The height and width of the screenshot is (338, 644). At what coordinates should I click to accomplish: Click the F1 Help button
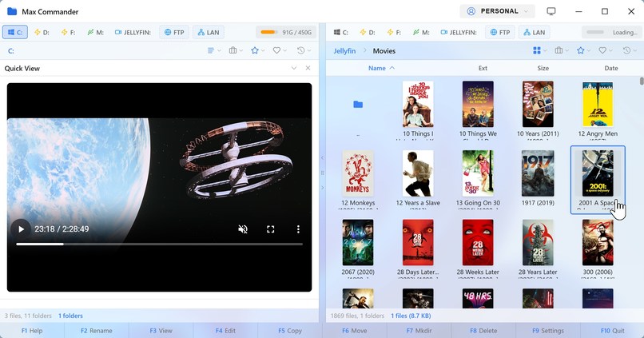click(32, 331)
